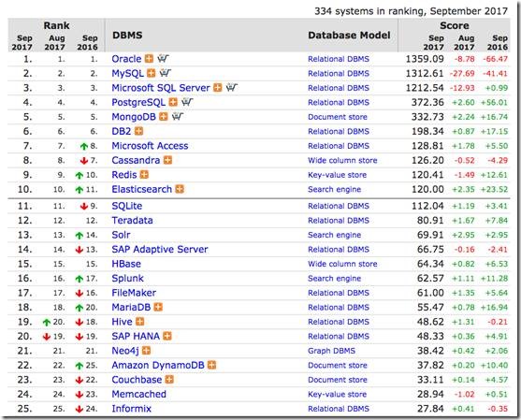Follow the MongoDB link
Image resolution: width=521 pixels, height=420 pixels.
point(134,117)
